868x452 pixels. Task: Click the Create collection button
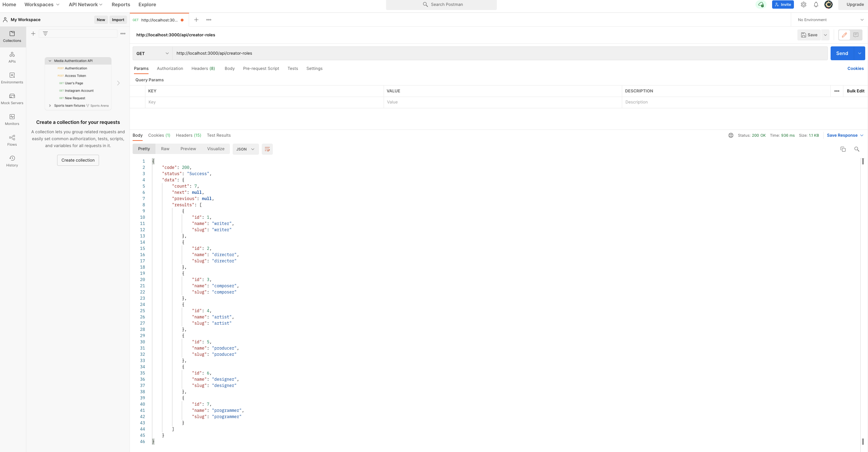[78, 160]
